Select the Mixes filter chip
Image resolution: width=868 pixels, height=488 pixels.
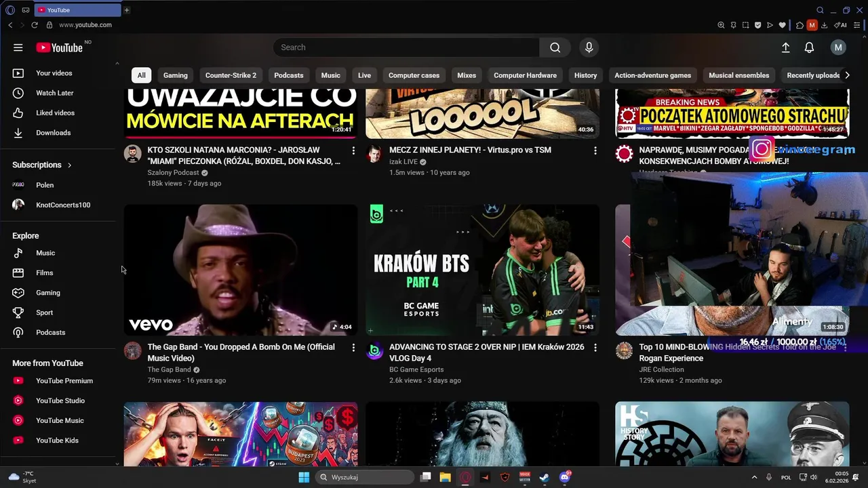coord(467,75)
